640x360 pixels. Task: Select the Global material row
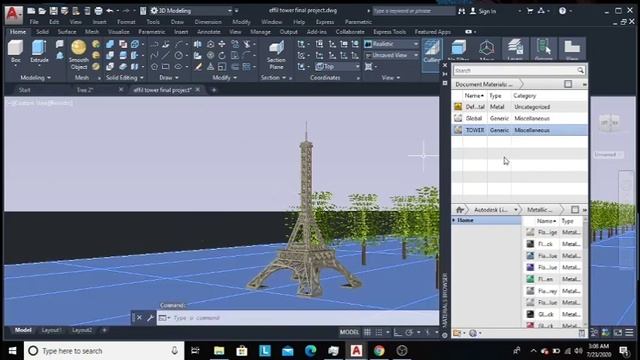point(520,118)
